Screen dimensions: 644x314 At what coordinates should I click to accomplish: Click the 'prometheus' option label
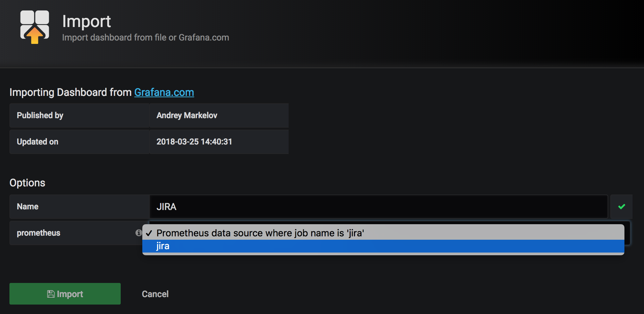click(38, 233)
